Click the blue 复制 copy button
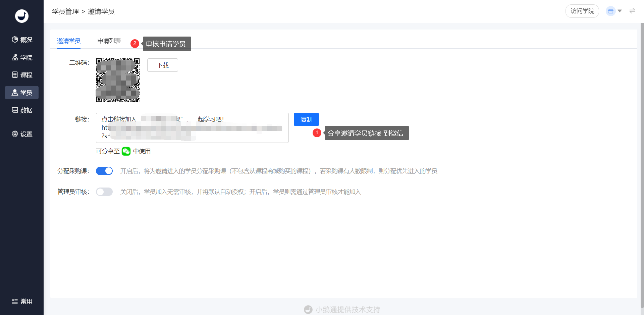644x315 pixels. coord(306,119)
